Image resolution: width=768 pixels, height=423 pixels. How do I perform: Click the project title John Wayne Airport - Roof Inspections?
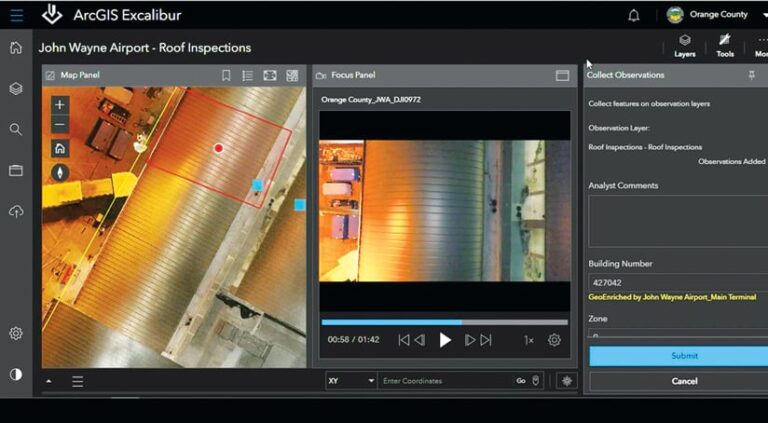[x=145, y=47]
